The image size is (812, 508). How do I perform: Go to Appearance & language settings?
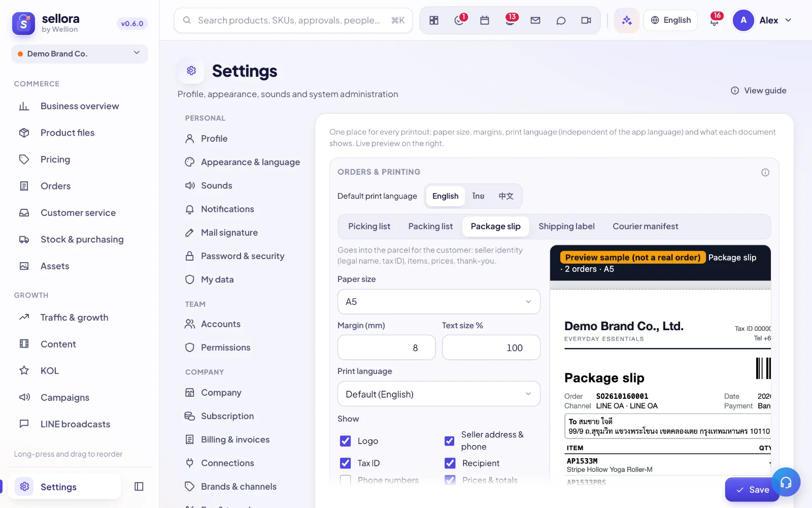(x=243, y=162)
